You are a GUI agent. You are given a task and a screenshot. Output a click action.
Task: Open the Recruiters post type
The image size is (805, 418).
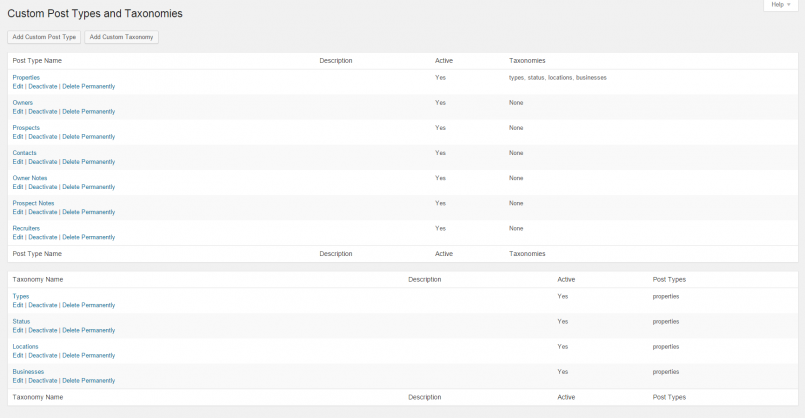point(26,229)
